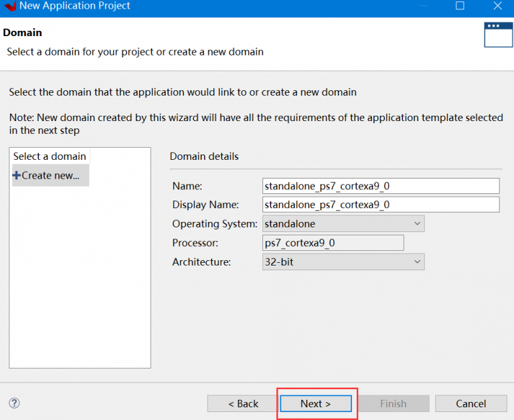This screenshot has height=420, width=514.
Task: Open help with the question mark icon
Action: click(x=15, y=403)
